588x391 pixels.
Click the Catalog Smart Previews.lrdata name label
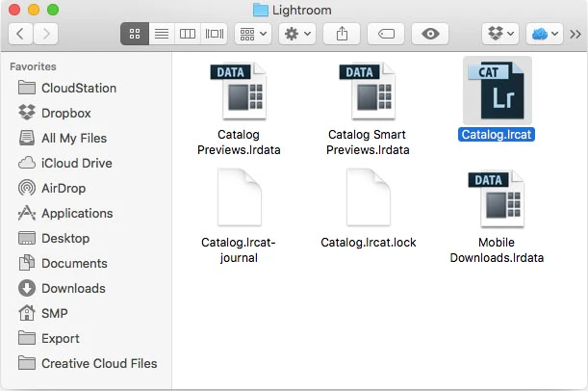(x=368, y=143)
